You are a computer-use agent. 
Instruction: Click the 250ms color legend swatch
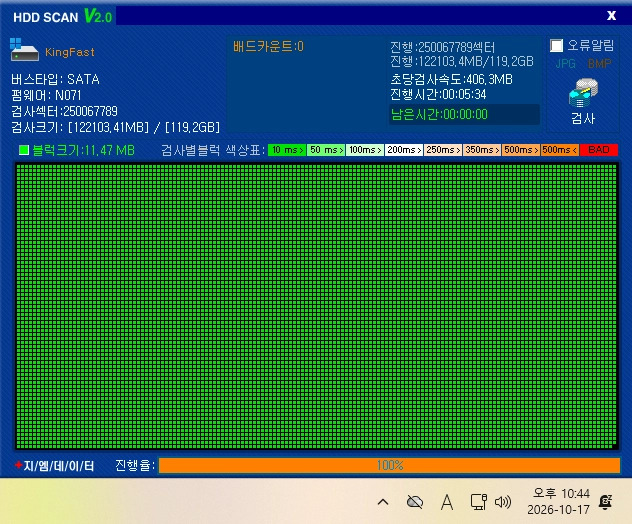coord(443,150)
